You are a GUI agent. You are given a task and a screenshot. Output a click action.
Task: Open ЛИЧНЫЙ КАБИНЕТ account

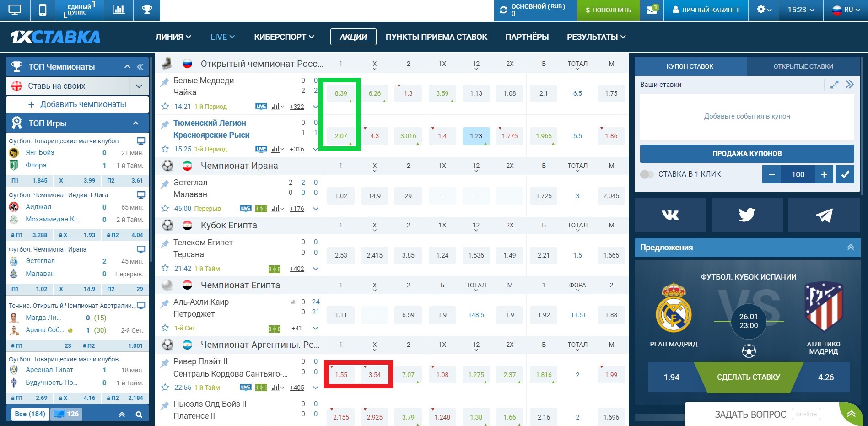pos(706,10)
